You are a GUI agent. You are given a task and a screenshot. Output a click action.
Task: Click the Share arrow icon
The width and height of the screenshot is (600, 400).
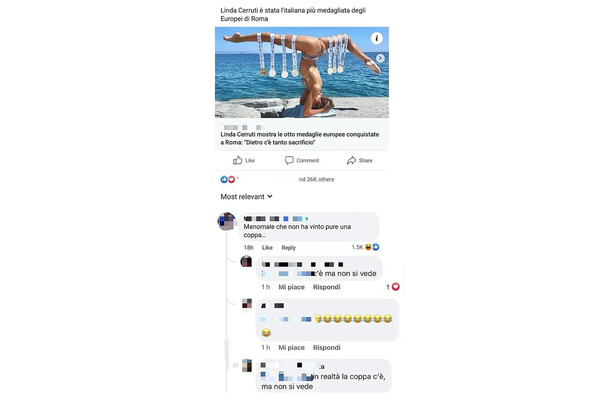coord(351,160)
